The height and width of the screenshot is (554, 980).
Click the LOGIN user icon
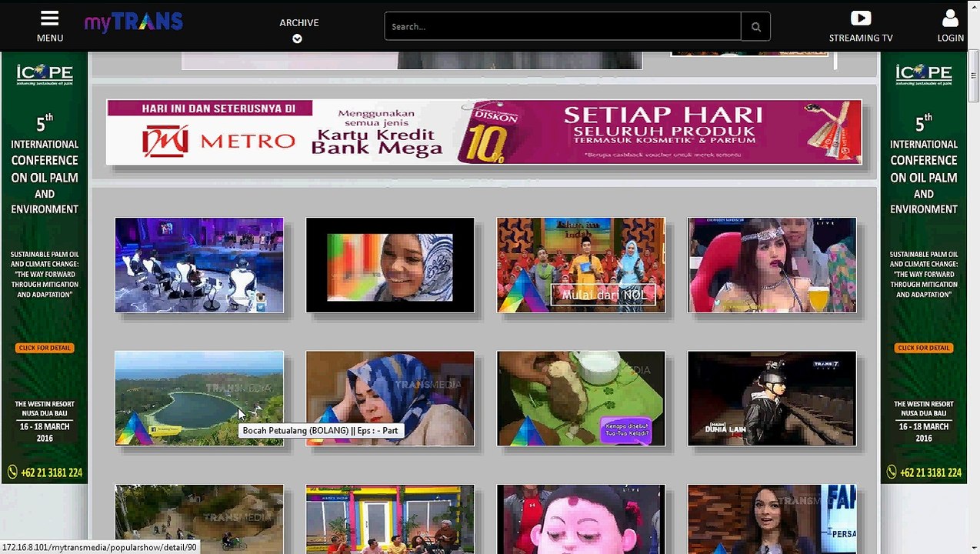pyautogui.click(x=950, y=18)
